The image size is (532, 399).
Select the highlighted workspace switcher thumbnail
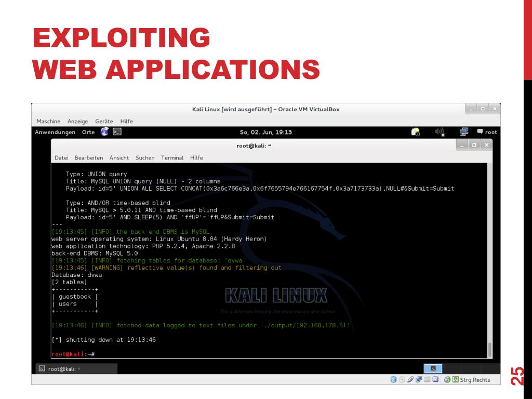pyautogui.click(x=433, y=368)
